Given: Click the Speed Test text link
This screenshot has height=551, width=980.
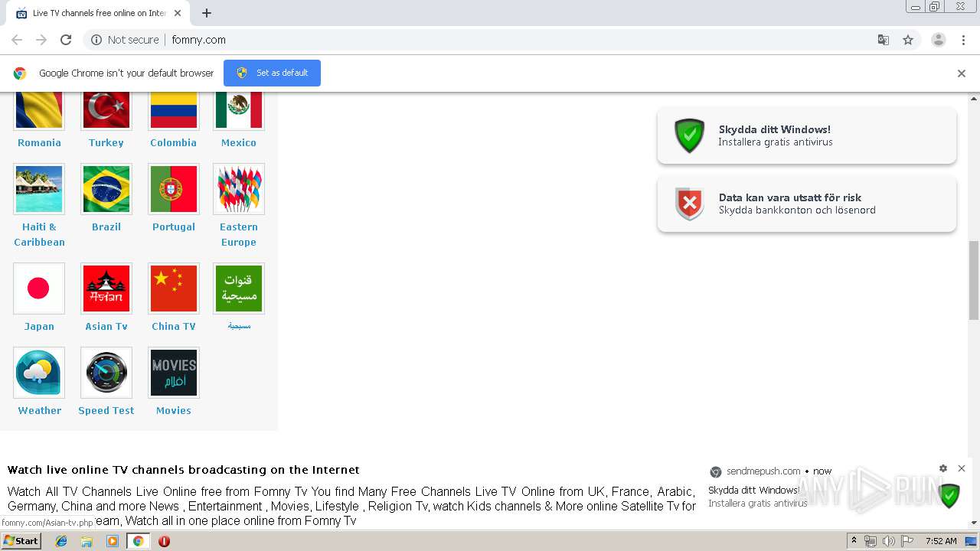Looking at the screenshot, I should [106, 410].
